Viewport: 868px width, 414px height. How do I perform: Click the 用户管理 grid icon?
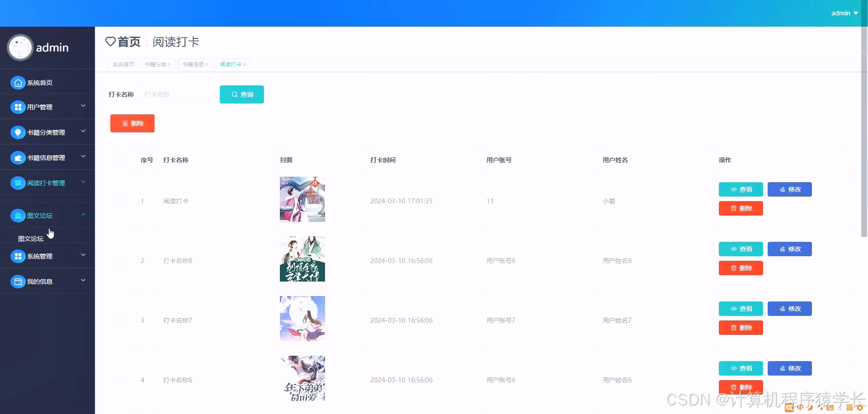click(x=18, y=107)
